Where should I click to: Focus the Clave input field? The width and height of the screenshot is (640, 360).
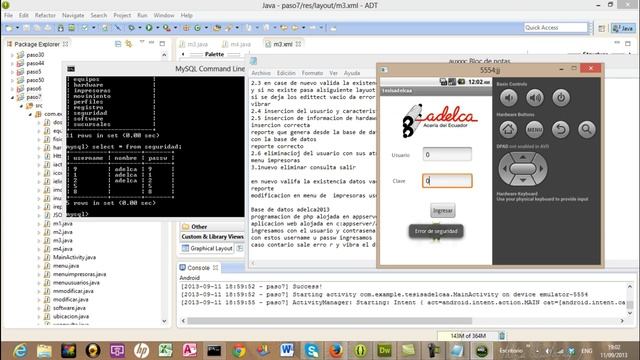click(x=447, y=181)
